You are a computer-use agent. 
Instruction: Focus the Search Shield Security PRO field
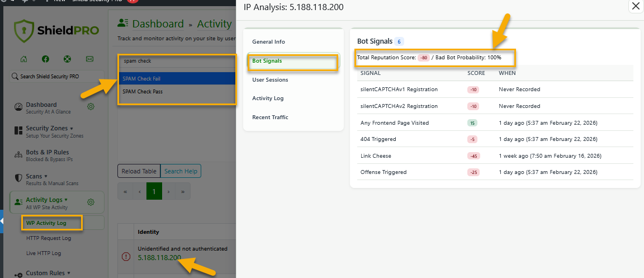tap(56, 77)
